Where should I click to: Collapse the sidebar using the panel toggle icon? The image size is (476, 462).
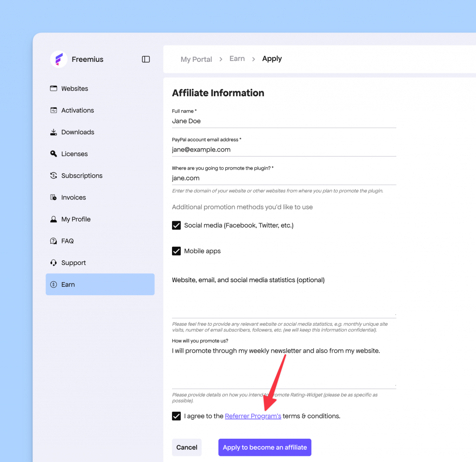tap(145, 59)
